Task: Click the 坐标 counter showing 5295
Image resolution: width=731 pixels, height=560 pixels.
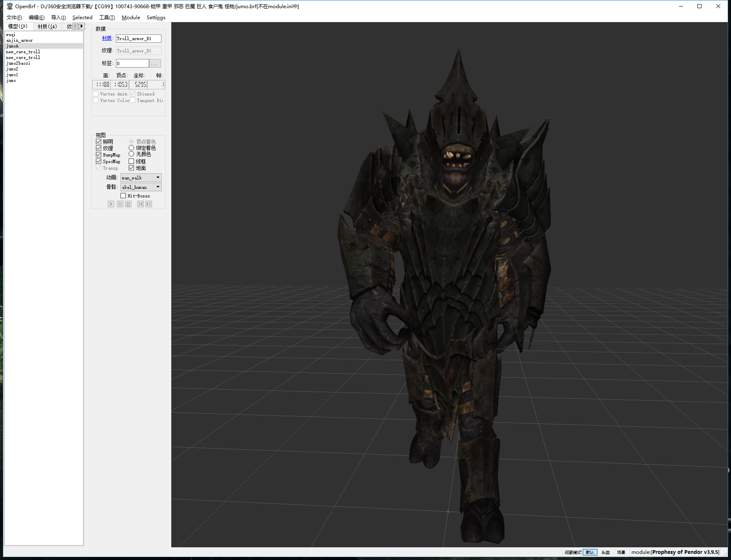Action: point(138,84)
